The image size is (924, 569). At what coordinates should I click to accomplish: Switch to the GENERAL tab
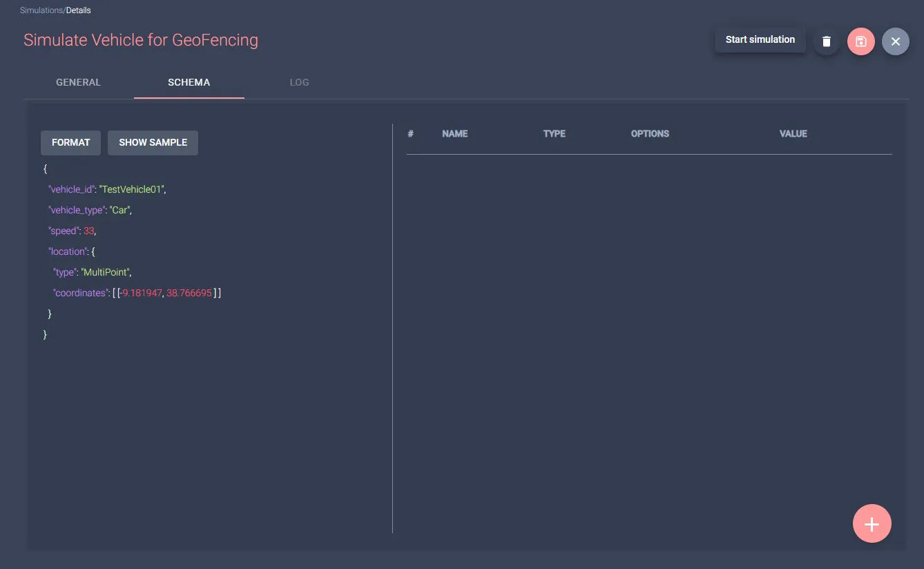click(x=78, y=82)
